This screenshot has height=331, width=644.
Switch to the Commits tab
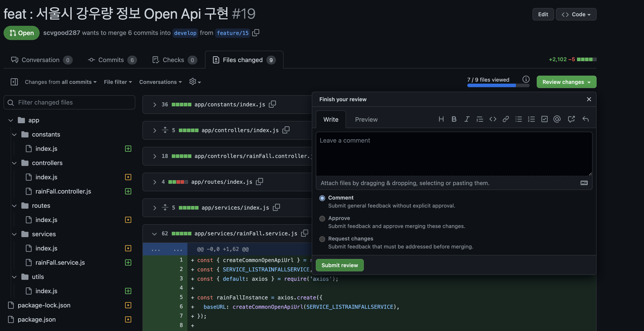(x=112, y=60)
